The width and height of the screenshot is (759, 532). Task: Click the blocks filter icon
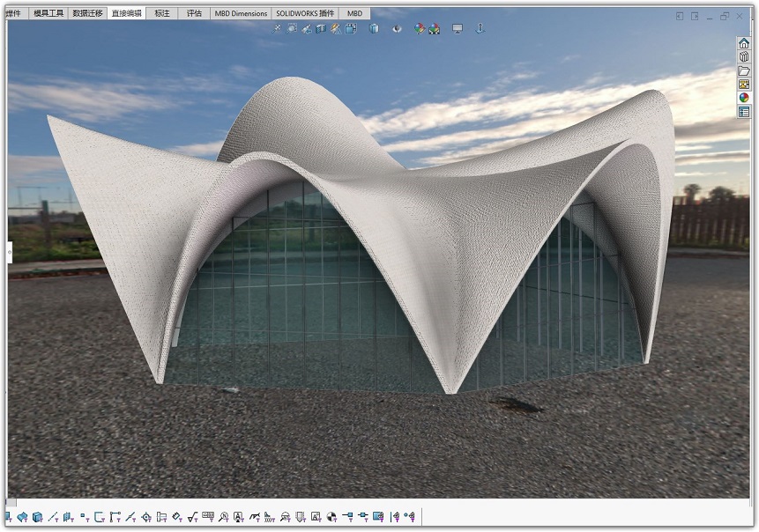(316, 518)
